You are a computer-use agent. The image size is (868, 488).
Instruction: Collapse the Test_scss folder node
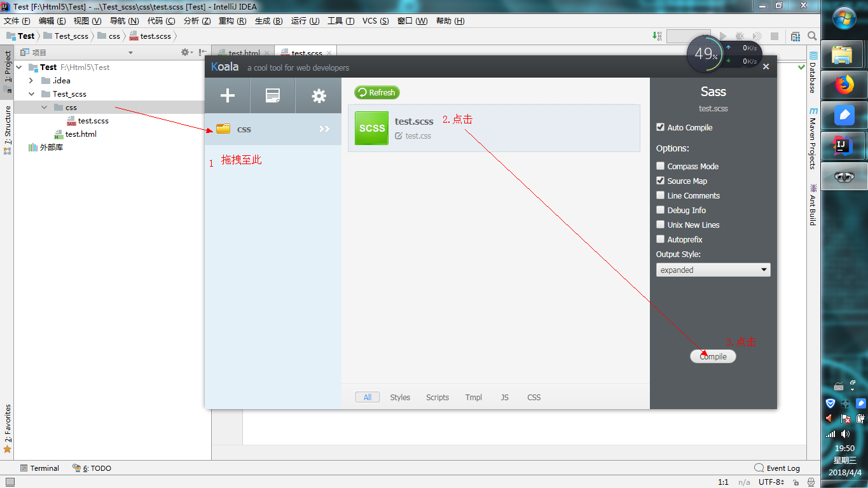coord(31,94)
